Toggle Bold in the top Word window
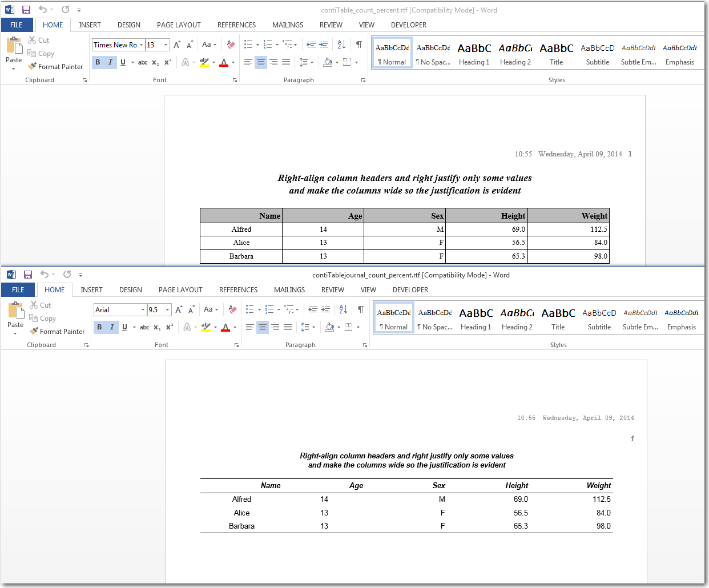The height and width of the screenshot is (588, 709). coord(98,62)
